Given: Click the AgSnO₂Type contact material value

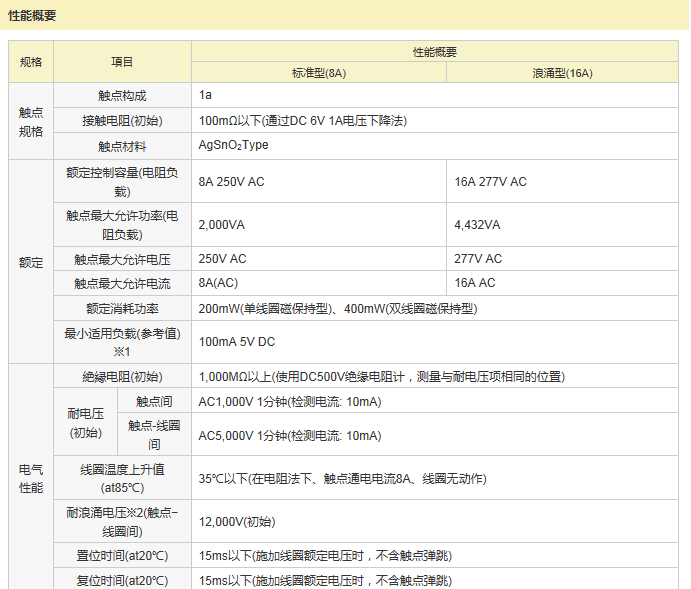Looking at the screenshot, I should pos(233,145).
